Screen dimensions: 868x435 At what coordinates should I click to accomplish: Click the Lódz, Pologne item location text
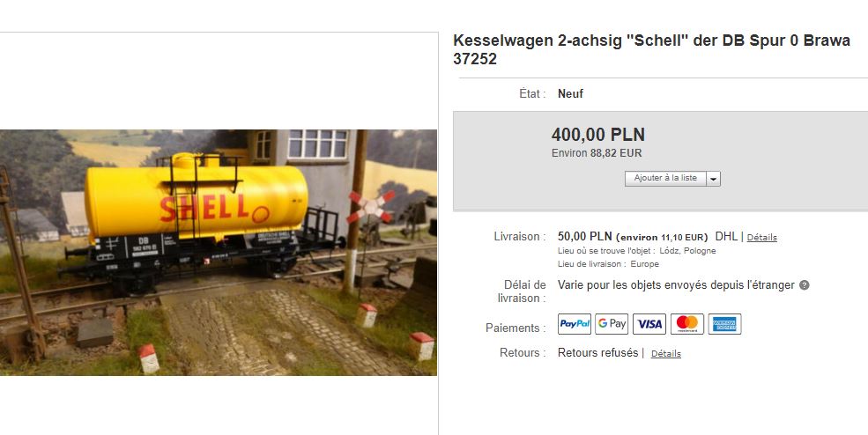(x=687, y=251)
